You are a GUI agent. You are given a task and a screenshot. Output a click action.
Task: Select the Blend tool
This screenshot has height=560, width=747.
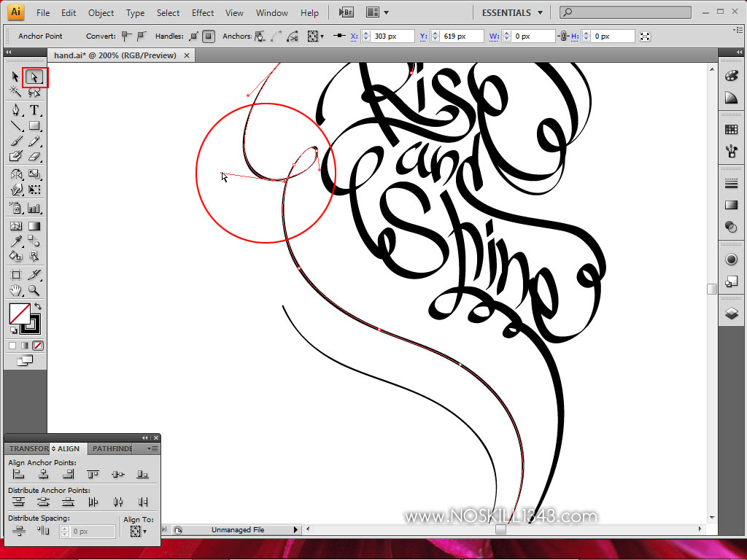[34, 241]
